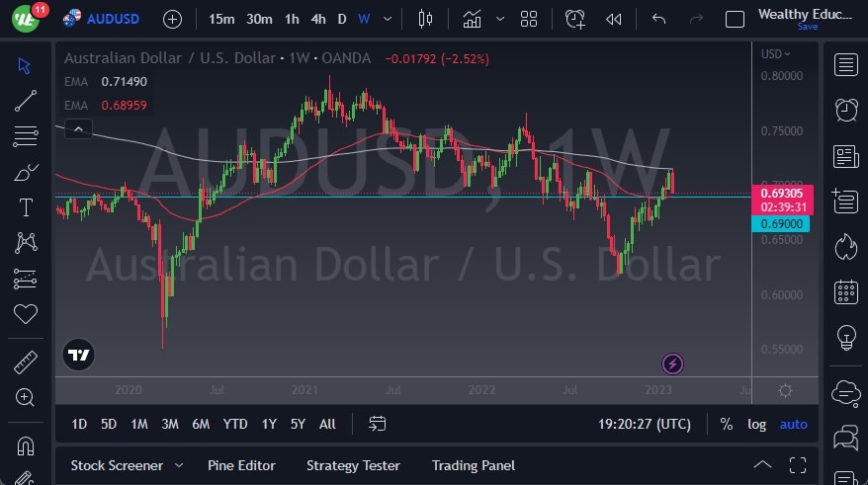The width and height of the screenshot is (868, 485).
Task: Expand the timeframe interval dropdown
Action: (387, 19)
